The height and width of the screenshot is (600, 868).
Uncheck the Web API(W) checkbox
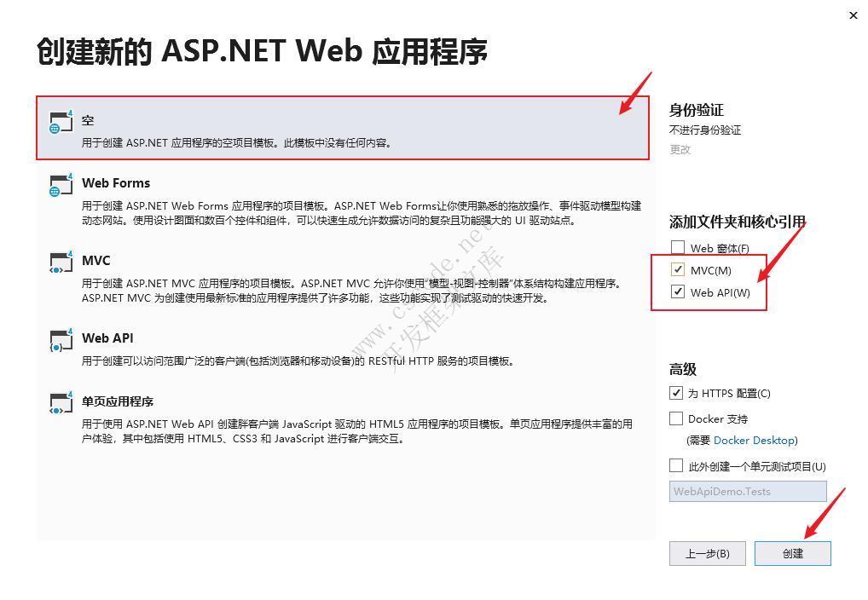[x=679, y=291]
